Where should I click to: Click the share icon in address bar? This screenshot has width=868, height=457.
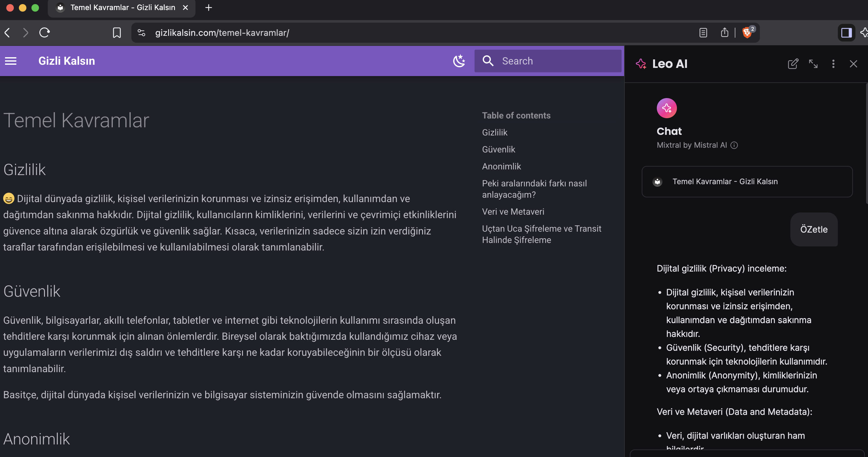724,33
